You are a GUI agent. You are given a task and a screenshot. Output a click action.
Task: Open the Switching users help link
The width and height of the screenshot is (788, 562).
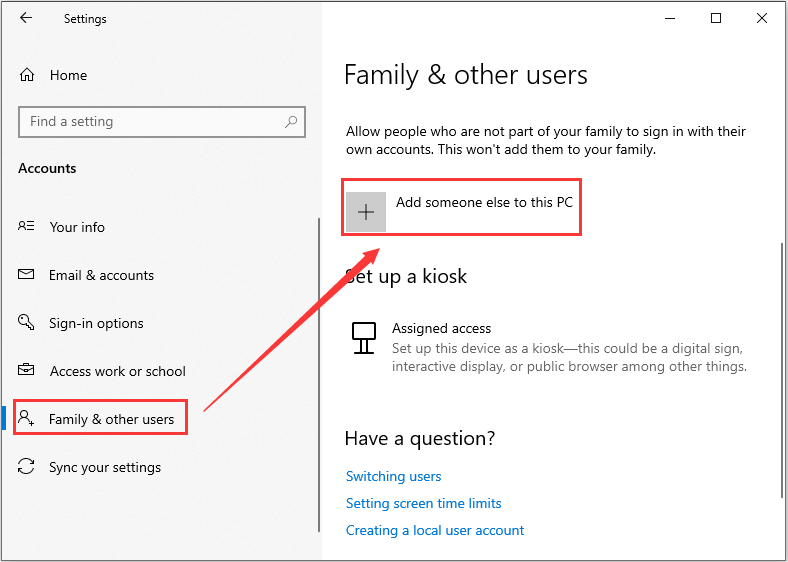point(393,476)
